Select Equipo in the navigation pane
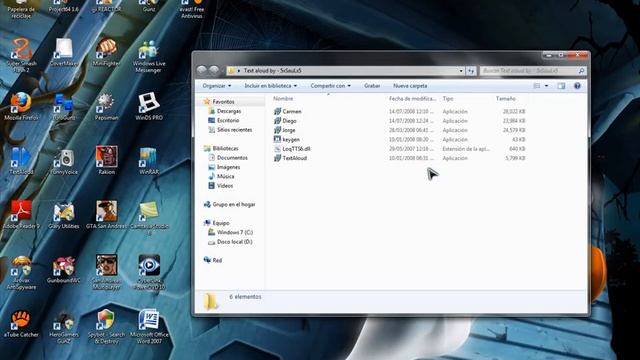This screenshot has height=360, width=640. [220, 223]
